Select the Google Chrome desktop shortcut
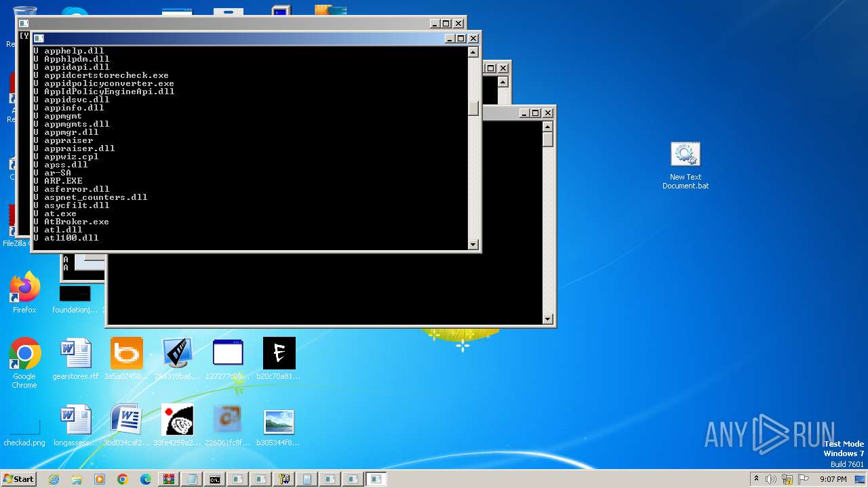 point(24,363)
